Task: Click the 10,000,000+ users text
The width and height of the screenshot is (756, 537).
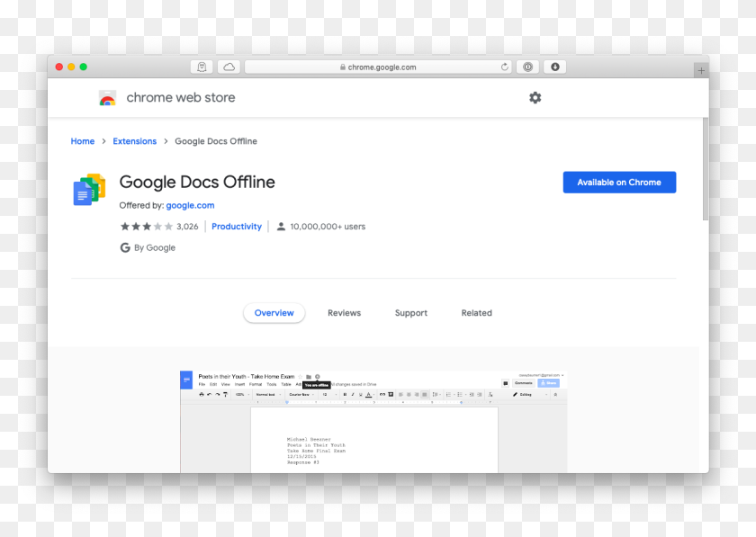Action: click(328, 227)
